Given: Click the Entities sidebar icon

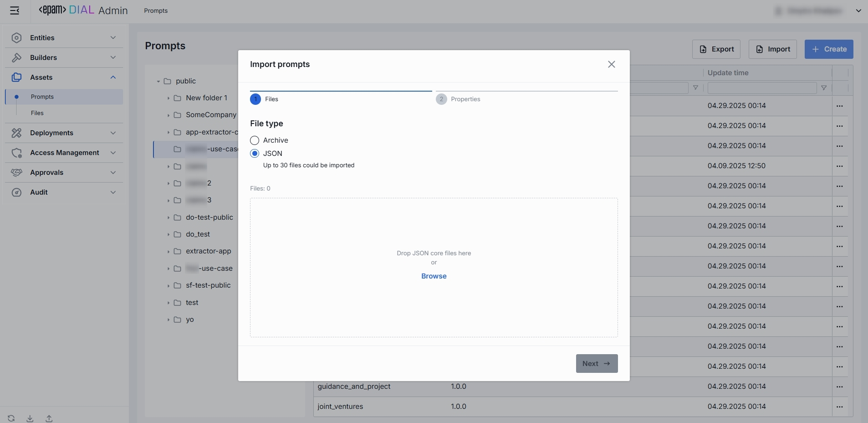Looking at the screenshot, I should pos(17,38).
